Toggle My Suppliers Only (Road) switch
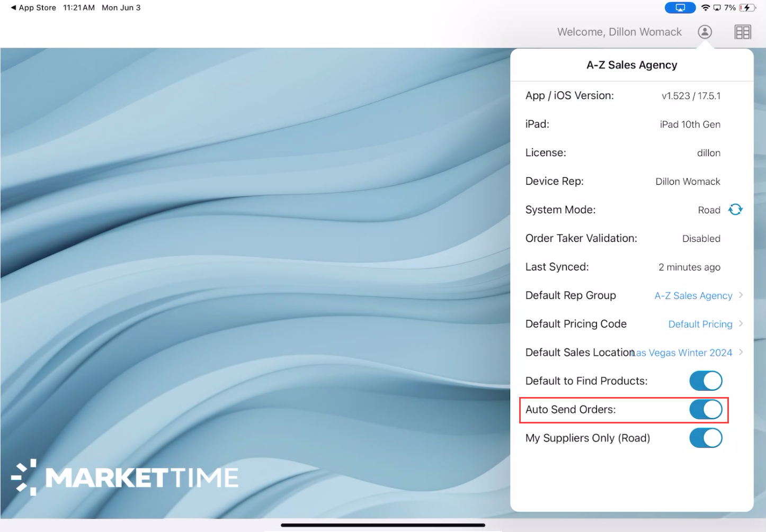The image size is (766, 532). pyautogui.click(x=706, y=438)
